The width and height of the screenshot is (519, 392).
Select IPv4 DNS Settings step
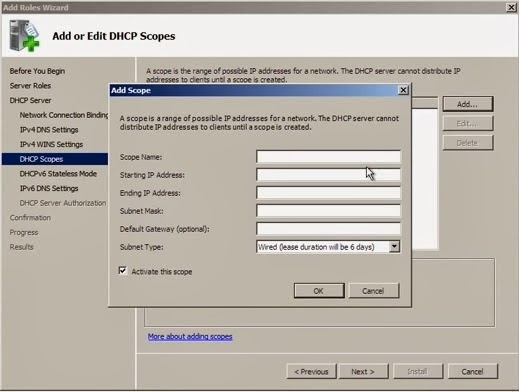click(49, 130)
